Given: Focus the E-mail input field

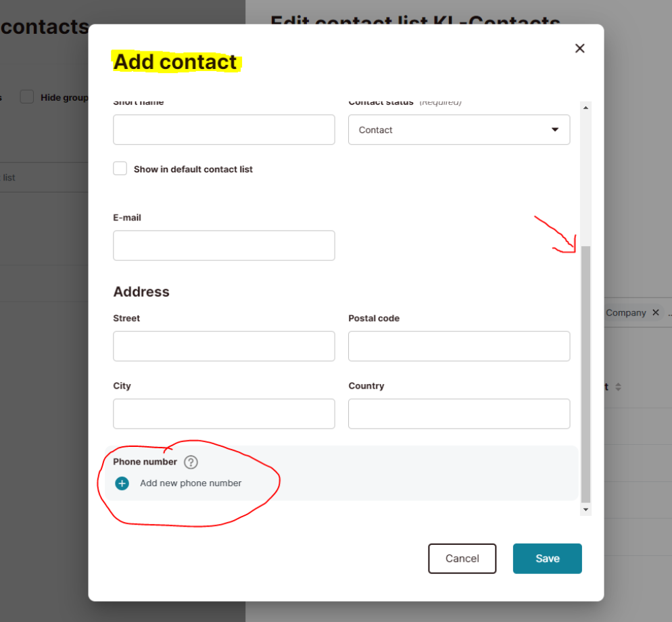Looking at the screenshot, I should click(x=224, y=245).
